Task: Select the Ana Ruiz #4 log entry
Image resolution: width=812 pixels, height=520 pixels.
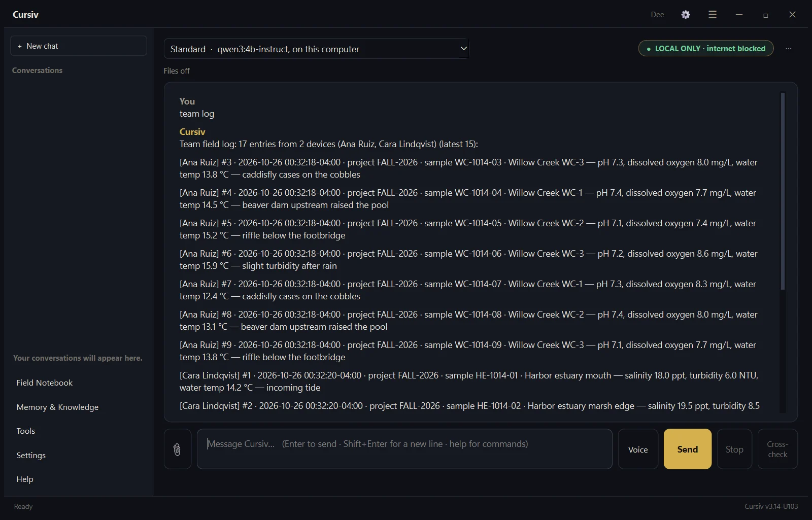Action: [468, 199]
